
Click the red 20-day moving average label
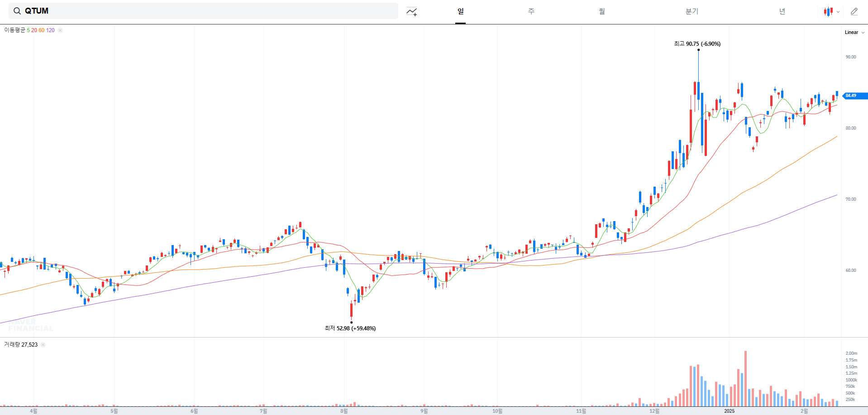(33, 30)
